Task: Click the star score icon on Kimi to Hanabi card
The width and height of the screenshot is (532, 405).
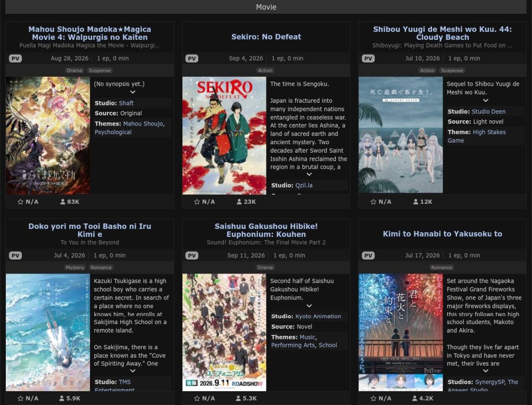Action: click(373, 398)
